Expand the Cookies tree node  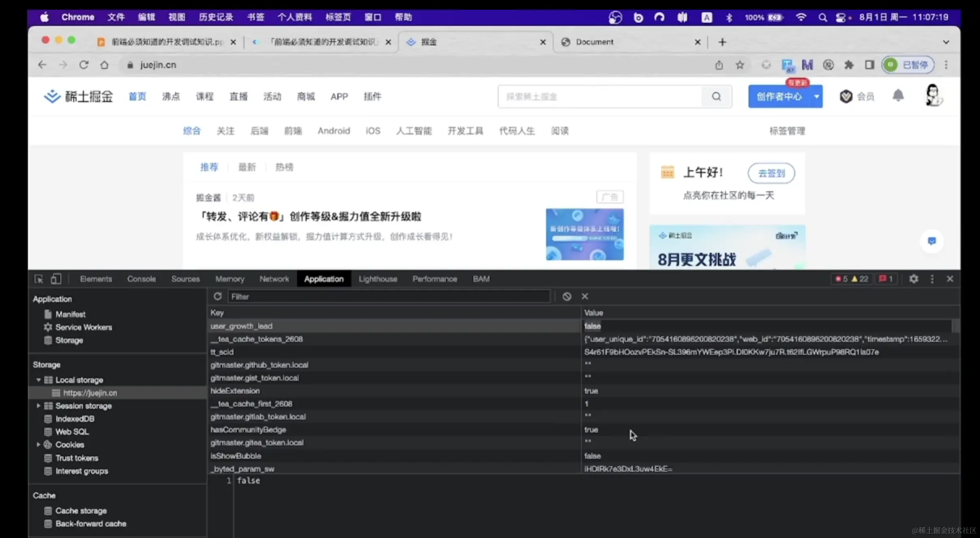click(38, 444)
